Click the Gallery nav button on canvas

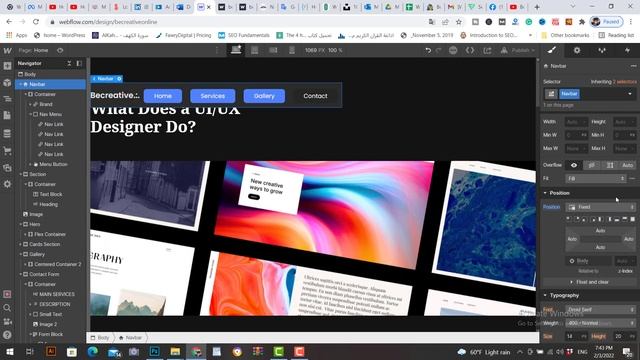[264, 96]
